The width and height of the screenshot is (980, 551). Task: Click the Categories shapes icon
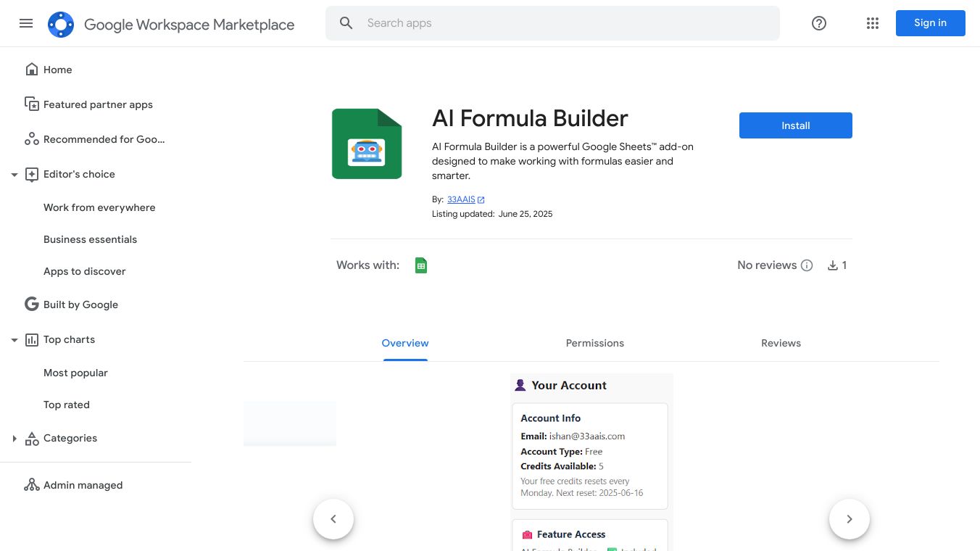point(32,438)
